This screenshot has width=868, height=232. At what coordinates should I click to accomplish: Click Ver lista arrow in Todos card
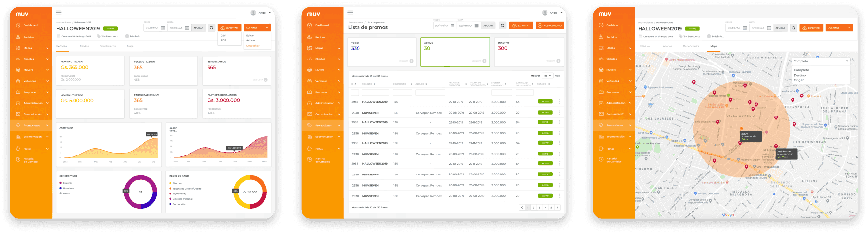[x=411, y=61]
